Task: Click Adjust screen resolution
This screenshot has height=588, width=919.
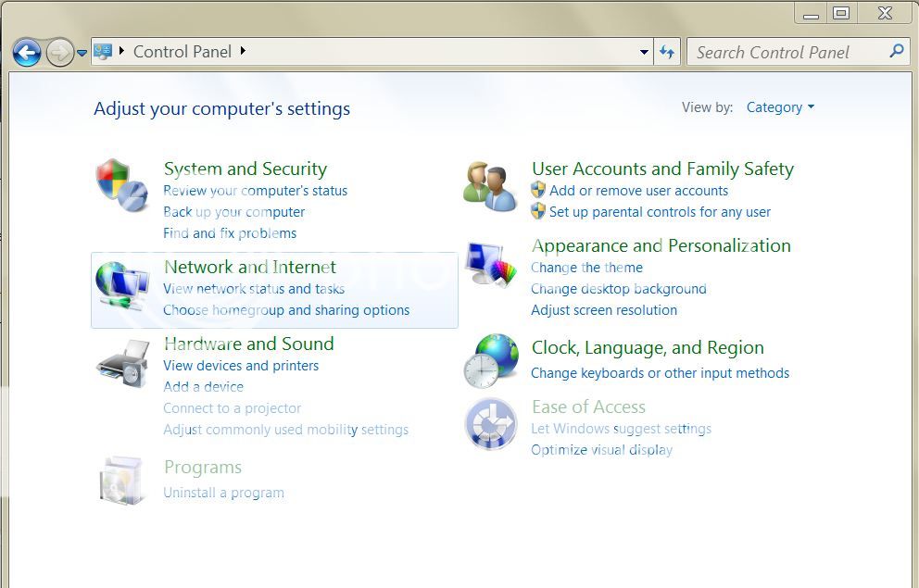Action: (604, 310)
